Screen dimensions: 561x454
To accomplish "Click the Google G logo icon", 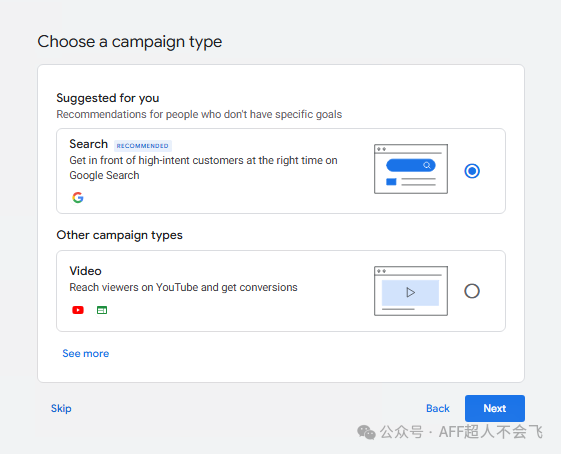I will coord(78,197).
